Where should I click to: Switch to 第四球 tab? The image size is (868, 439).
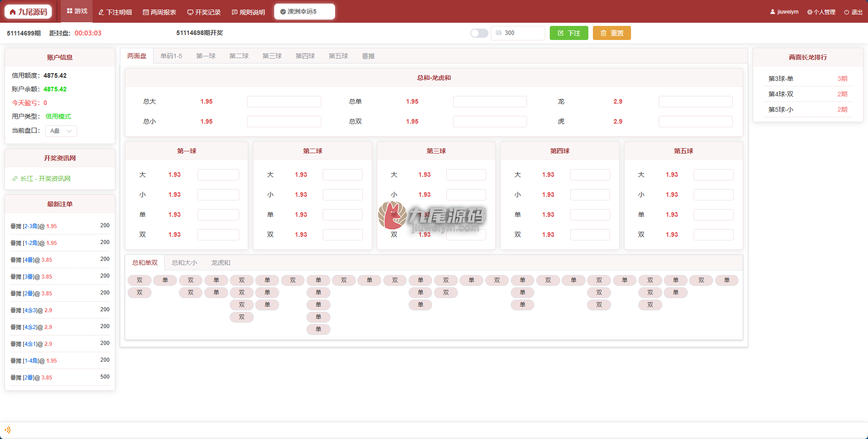click(305, 56)
